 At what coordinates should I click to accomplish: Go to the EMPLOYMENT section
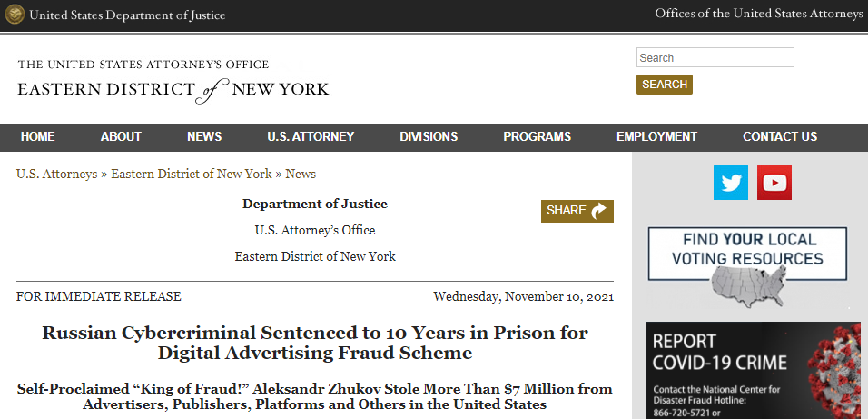656,137
